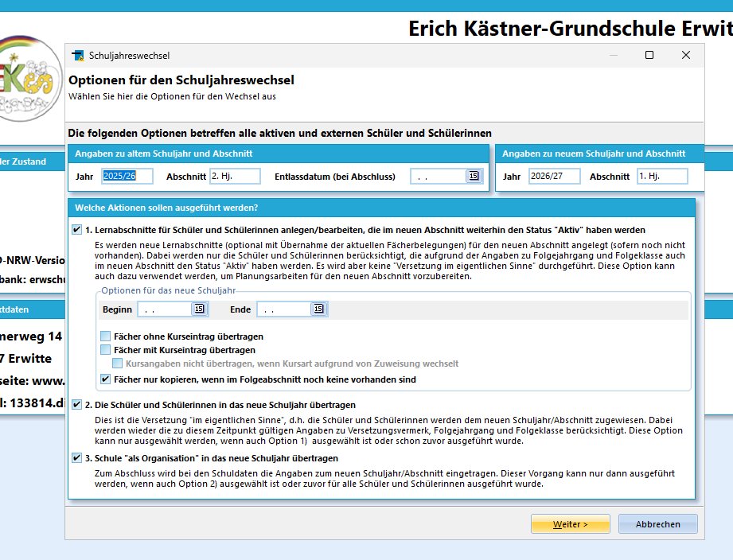Open calendar picker for Ende date
This screenshot has width=733, height=560.
(318, 309)
